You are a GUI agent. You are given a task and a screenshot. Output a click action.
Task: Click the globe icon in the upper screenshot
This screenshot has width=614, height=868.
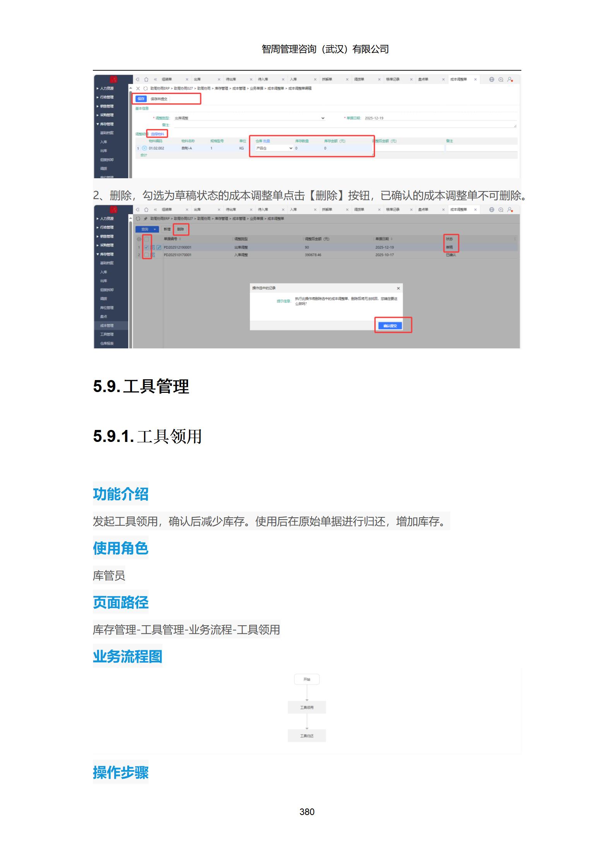(x=492, y=79)
